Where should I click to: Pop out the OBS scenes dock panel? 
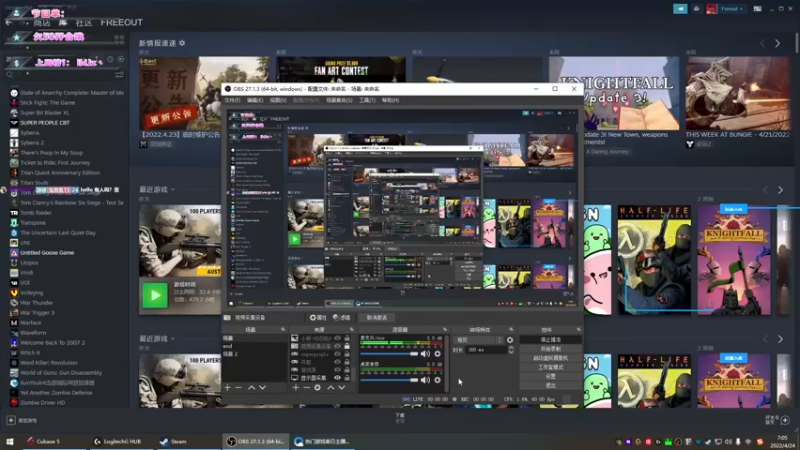(x=283, y=330)
